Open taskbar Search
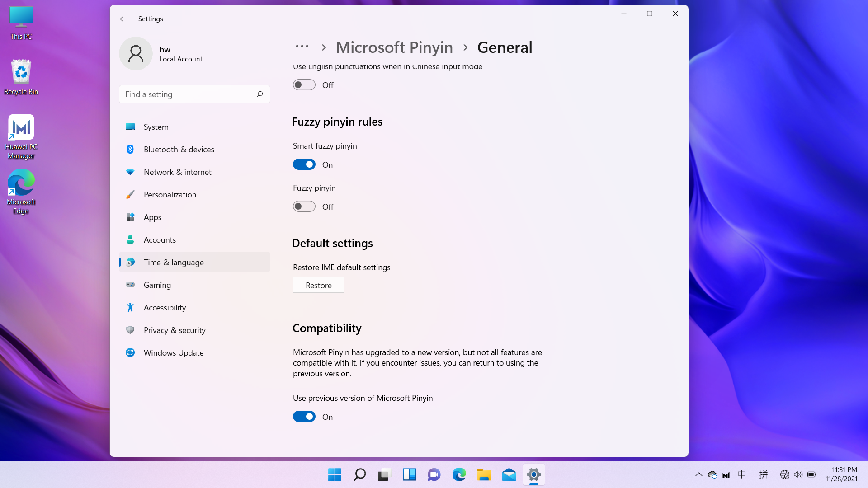Image resolution: width=868 pixels, height=488 pixels. [359, 474]
